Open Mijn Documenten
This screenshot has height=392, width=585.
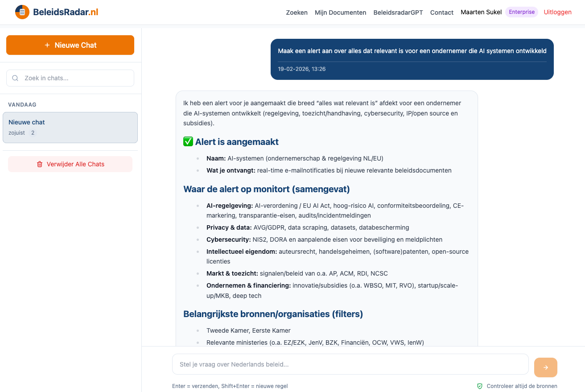click(340, 12)
